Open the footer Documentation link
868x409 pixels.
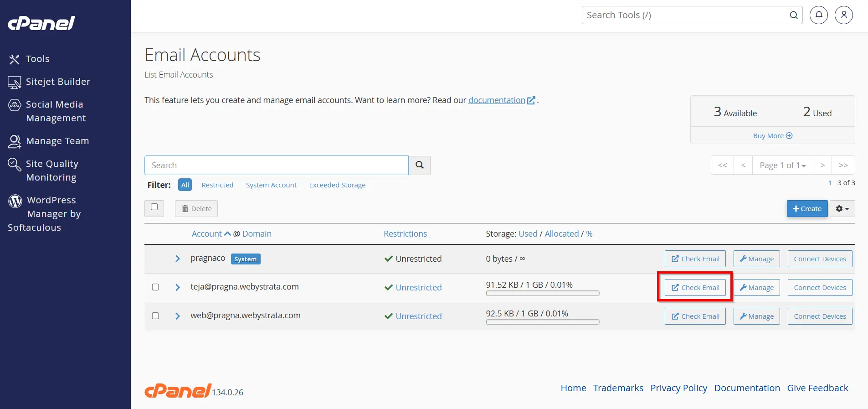[747, 388]
